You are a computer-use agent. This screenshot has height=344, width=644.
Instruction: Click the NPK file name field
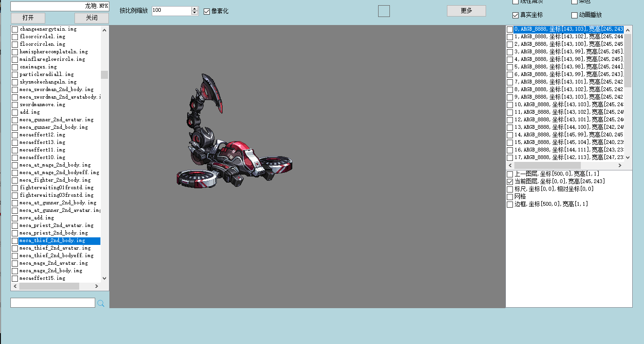click(59, 6)
